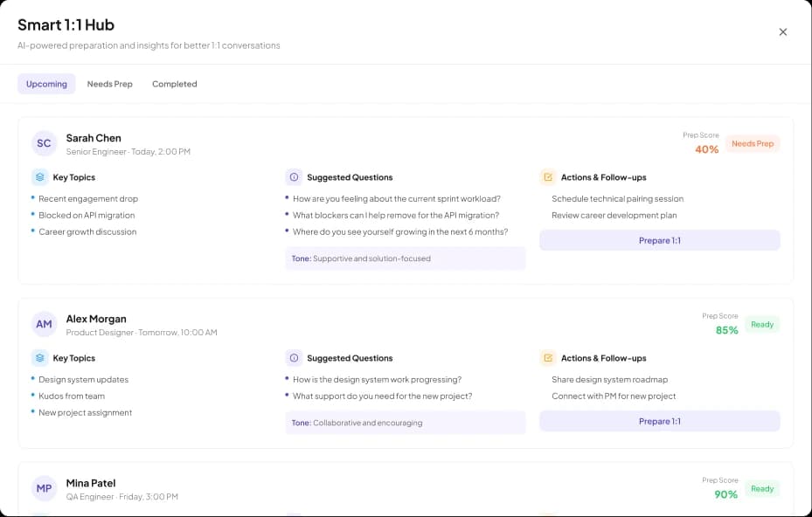Click 'Career growth discussion' topic
The height and width of the screenshot is (517, 812).
tap(87, 231)
